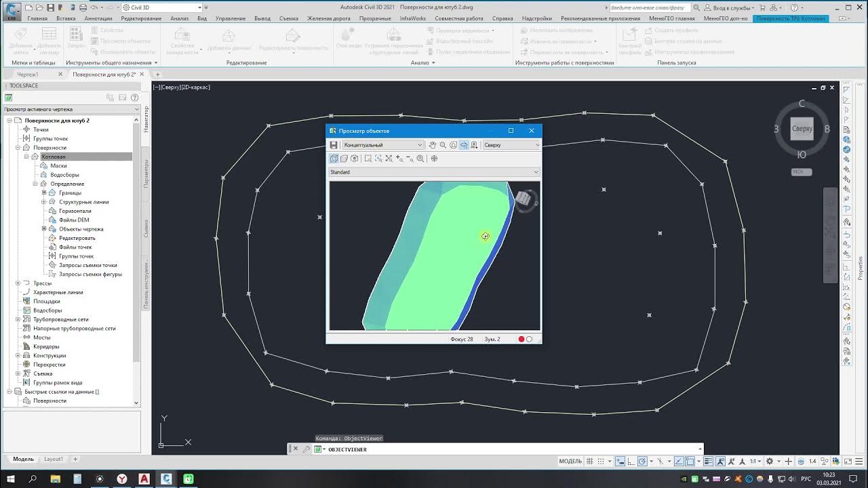Click the keyword search field in title bar
The image size is (868, 488).
coord(650,7)
